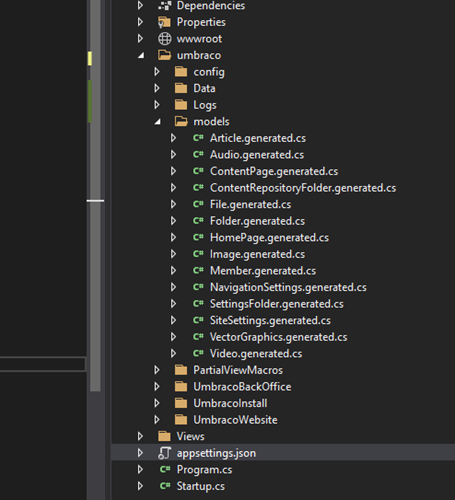
Task: Select SiteSettings.generated.cs
Action: pos(270,321)
